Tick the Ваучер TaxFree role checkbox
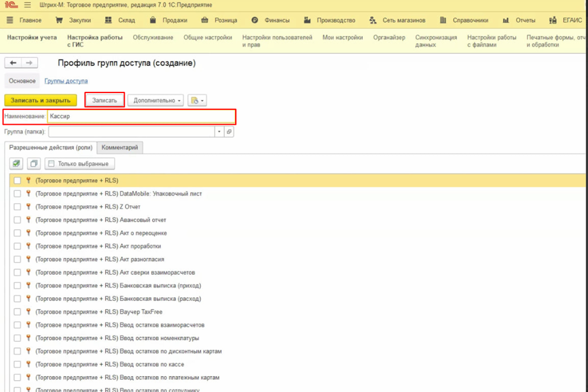This screenshot has height=392, width=588. (x=17, y=312)
